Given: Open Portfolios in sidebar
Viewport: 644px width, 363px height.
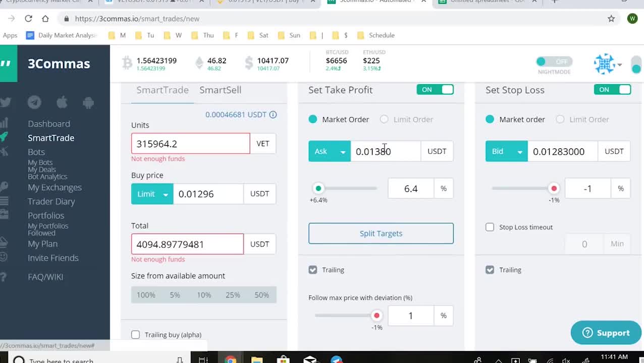Looking at the screenshot, I should coord(46,215).
